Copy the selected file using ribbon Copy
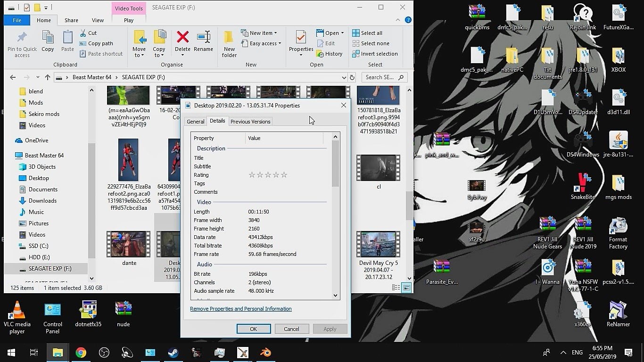 tap(48, 41)
